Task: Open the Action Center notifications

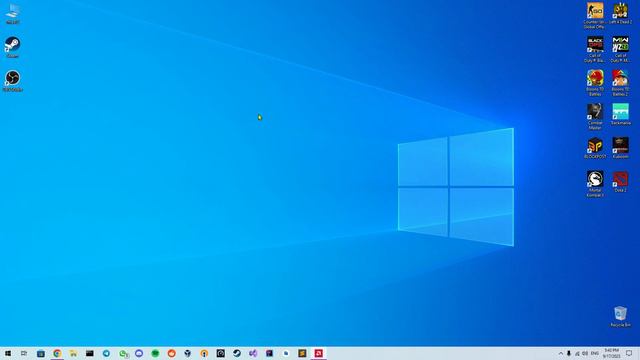Action: point(629,353)
